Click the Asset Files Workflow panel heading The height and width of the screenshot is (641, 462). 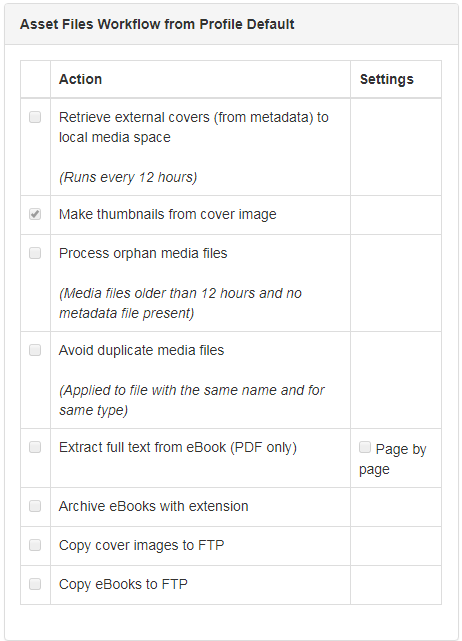point(157,24)
